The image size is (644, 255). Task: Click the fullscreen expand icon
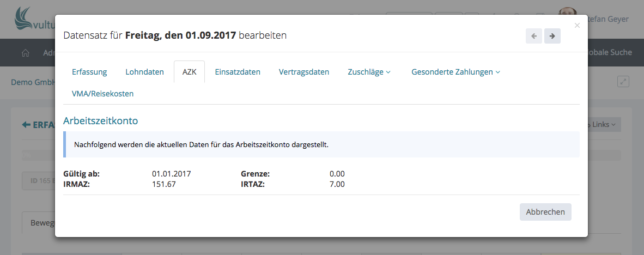click(x=623, y=81)
